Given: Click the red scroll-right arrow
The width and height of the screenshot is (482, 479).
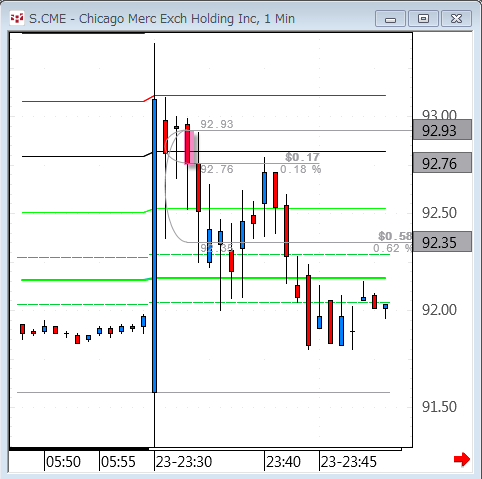Looking at the screenshot, I should (x=462, y=459).
